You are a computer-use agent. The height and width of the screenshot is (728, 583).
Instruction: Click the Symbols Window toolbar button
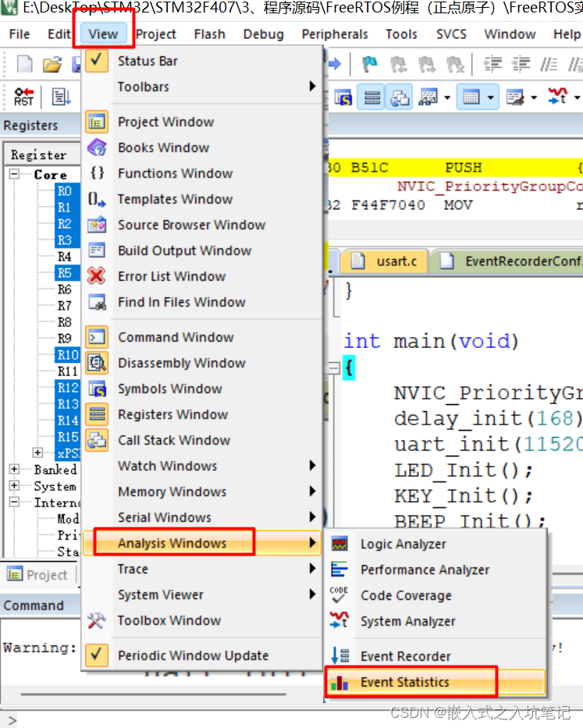pos(343,98)
